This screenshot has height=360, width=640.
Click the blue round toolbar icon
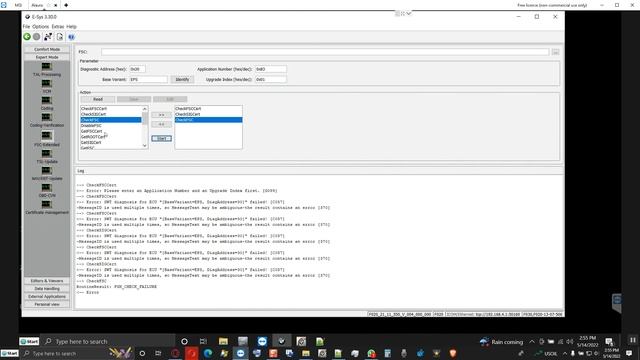[x=71, y=37]
